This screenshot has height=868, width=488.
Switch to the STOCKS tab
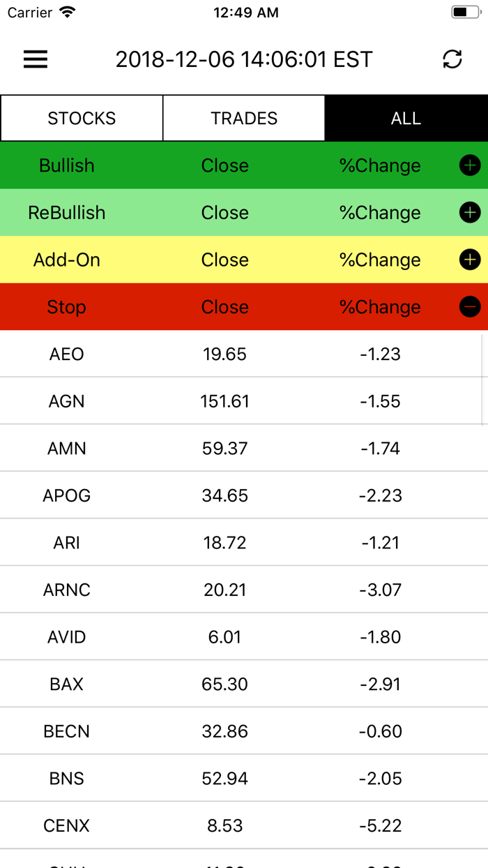coord(81,118)
